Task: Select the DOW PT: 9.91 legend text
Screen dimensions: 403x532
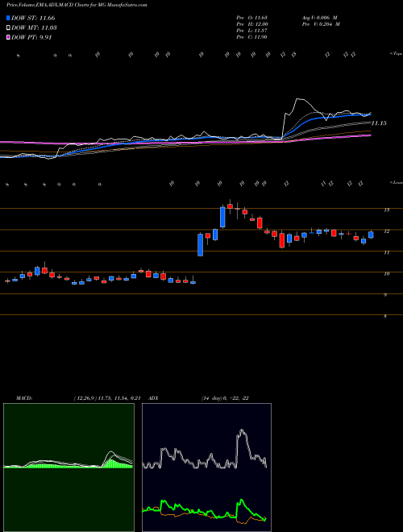Action: click(31, 37)
